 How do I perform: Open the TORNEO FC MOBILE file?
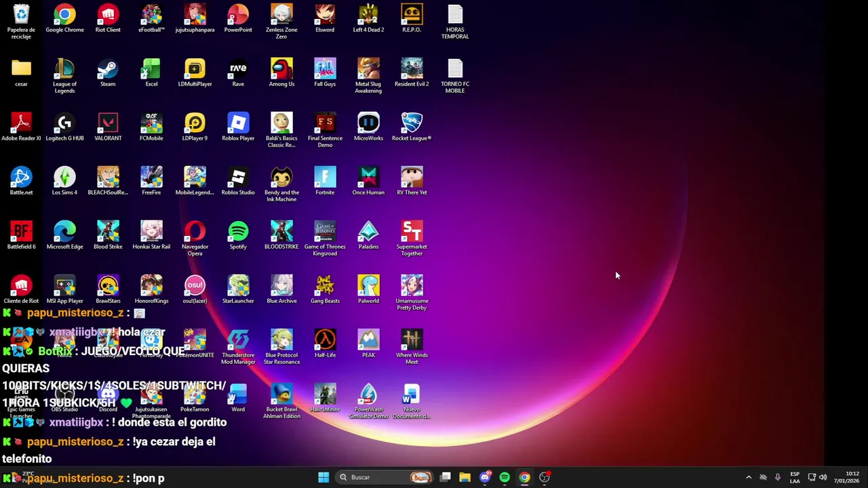455,76
